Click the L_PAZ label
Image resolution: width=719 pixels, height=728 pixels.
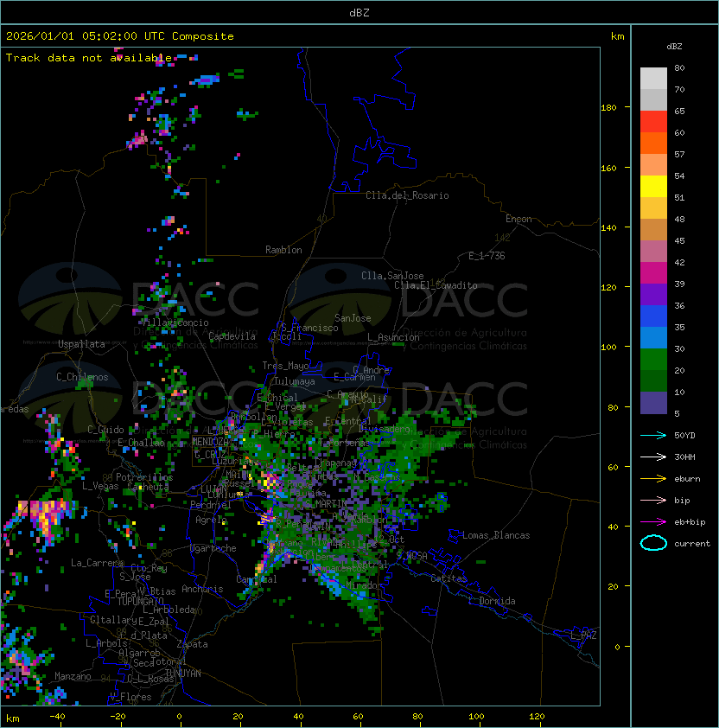pyautogui.click(x=583, y=635)
